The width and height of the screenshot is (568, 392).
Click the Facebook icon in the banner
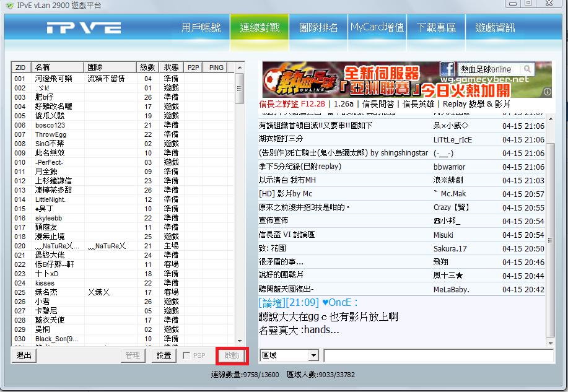(x=447, y=69)
